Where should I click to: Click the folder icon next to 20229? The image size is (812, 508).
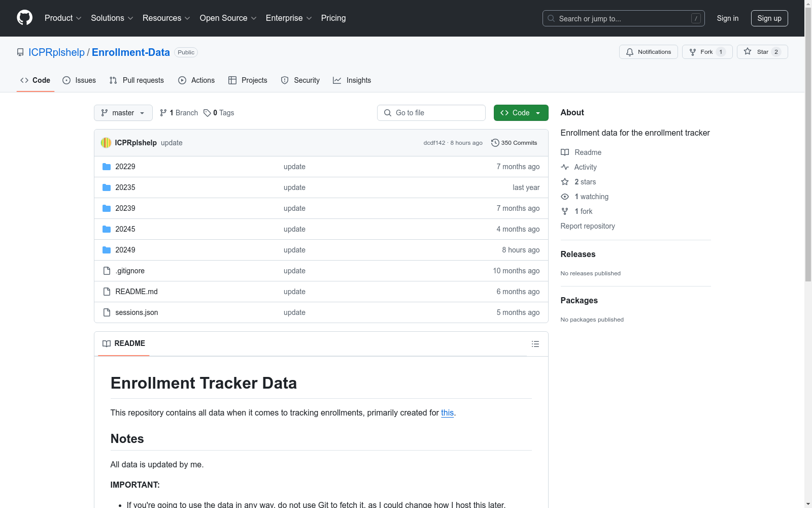pos(107,167)
